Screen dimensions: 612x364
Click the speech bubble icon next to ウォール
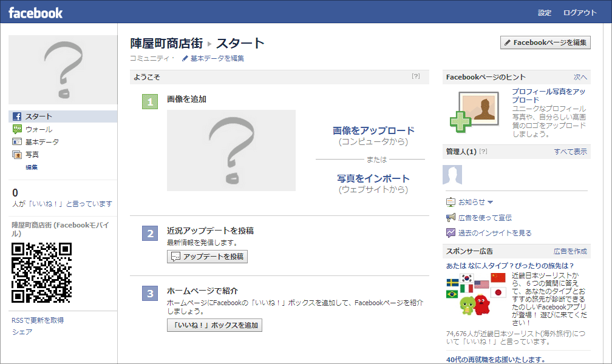17,129
